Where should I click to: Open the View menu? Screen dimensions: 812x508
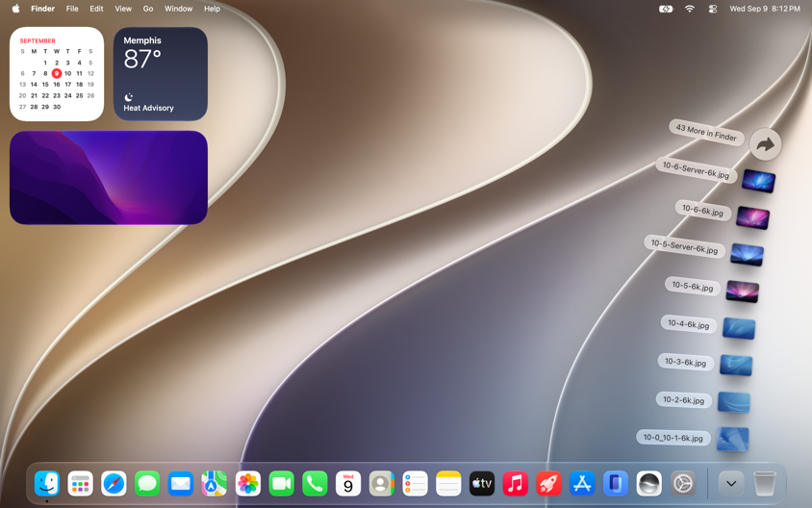(123, 9)
